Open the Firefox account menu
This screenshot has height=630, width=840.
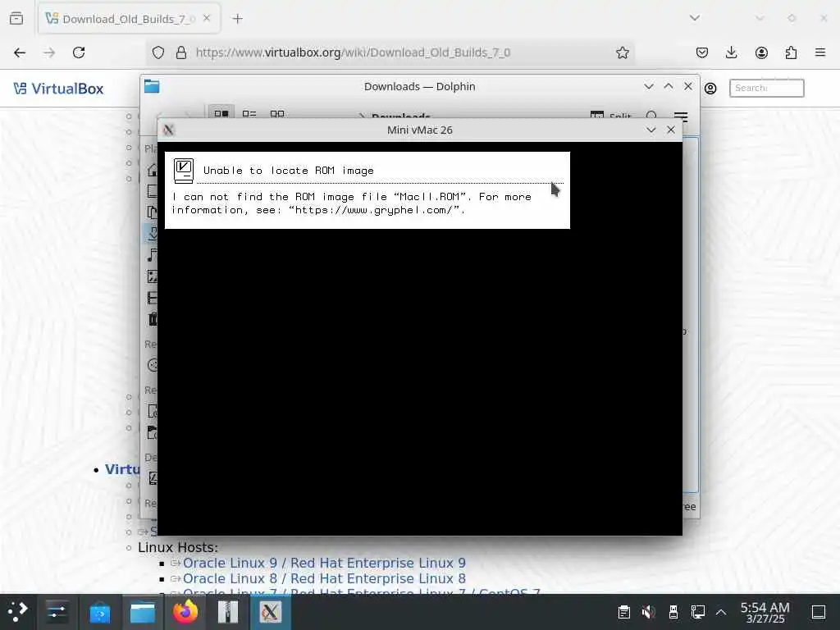pos(761,52)
